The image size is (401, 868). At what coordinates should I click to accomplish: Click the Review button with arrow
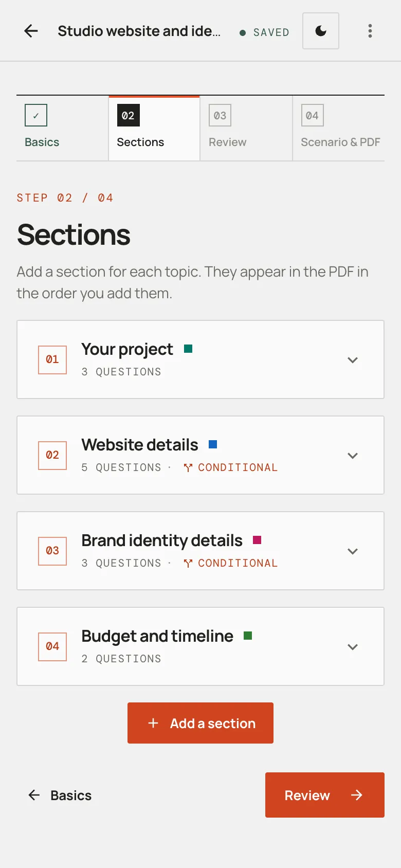pos(325,795)
